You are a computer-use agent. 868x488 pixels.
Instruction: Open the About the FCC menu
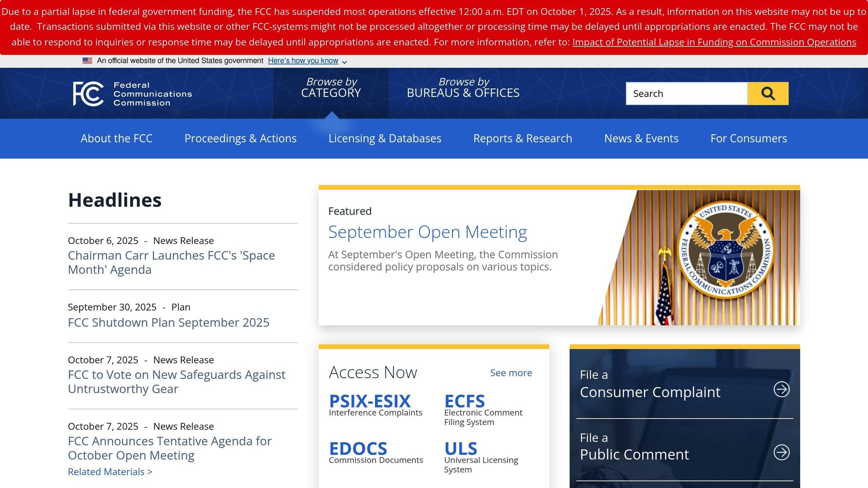click(117, 139)
